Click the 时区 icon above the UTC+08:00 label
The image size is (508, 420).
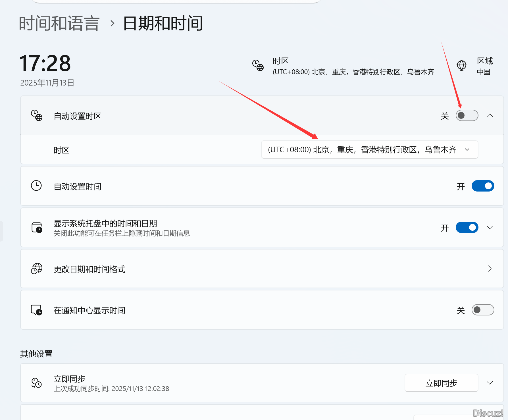[258, 65]
